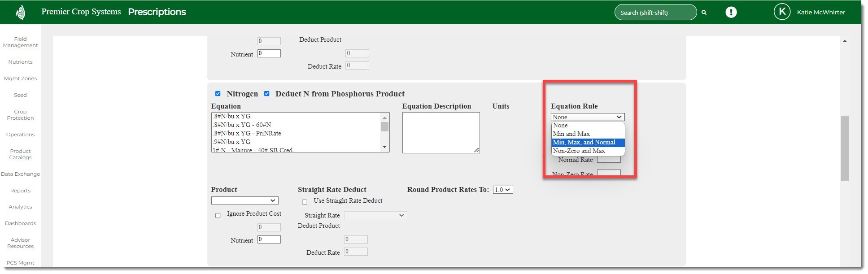Open the alert exclamation notification icon
Screen dimensions: 868x274
pyautogui.click(x=731, y=12)
